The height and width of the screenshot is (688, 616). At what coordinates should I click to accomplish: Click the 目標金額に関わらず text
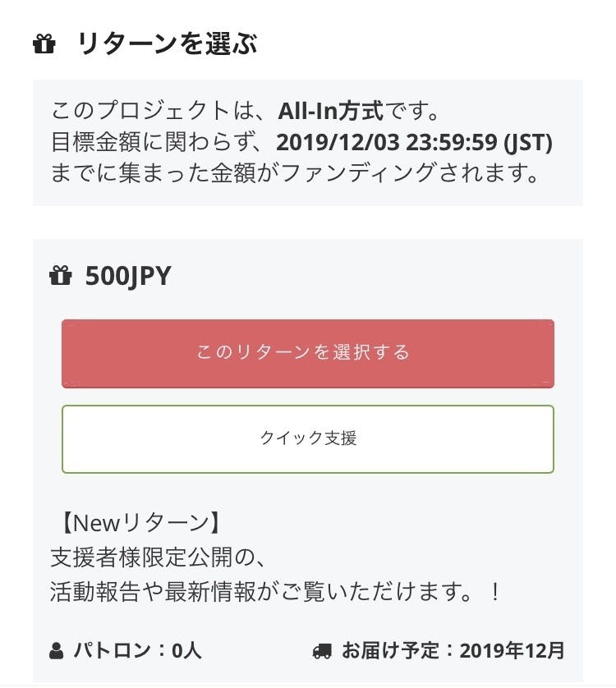[x=156, y=142]
